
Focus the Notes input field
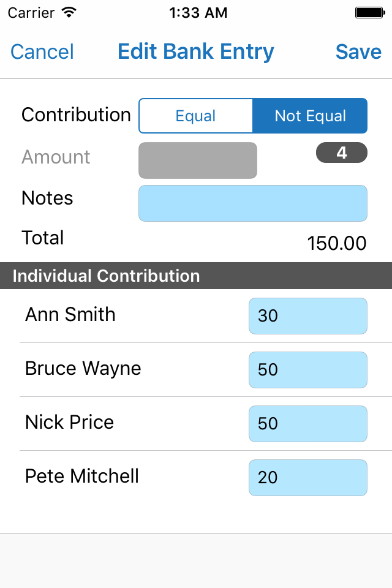click(x=253, y=203)
